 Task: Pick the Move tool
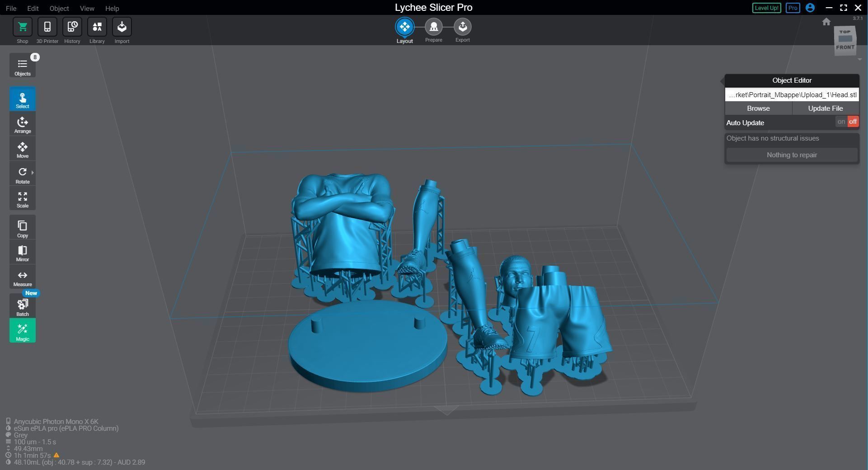(x=22, y=149)
